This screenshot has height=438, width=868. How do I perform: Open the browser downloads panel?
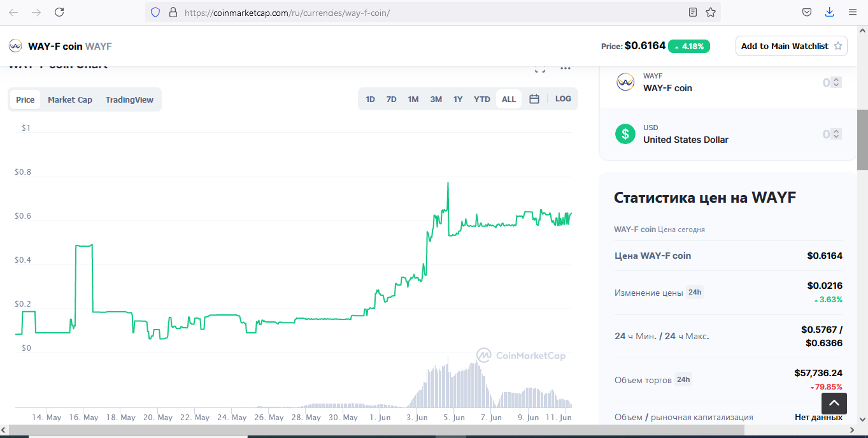pos(829,12)
